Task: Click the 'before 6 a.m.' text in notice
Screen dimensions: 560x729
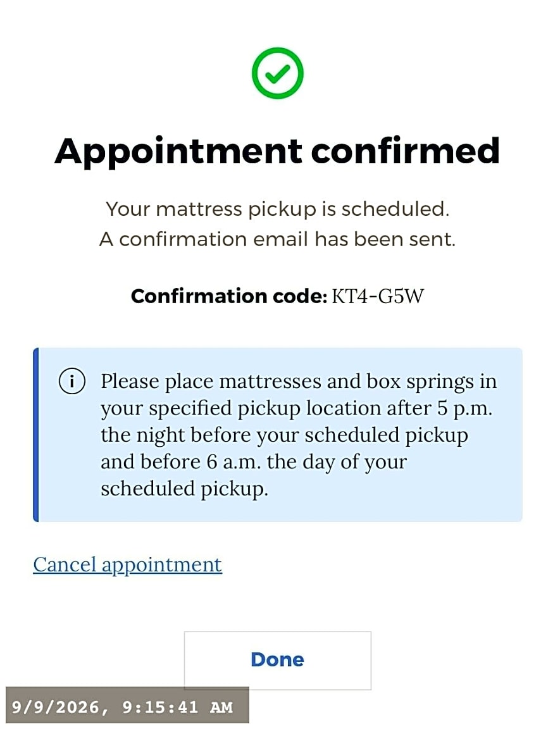Action: coord(200,462)
